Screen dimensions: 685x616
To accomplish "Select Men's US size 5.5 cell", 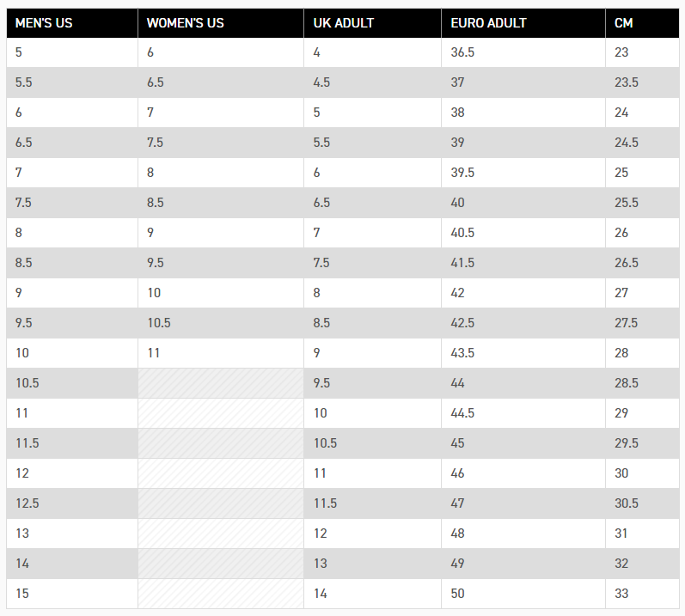I will [72, 82].
